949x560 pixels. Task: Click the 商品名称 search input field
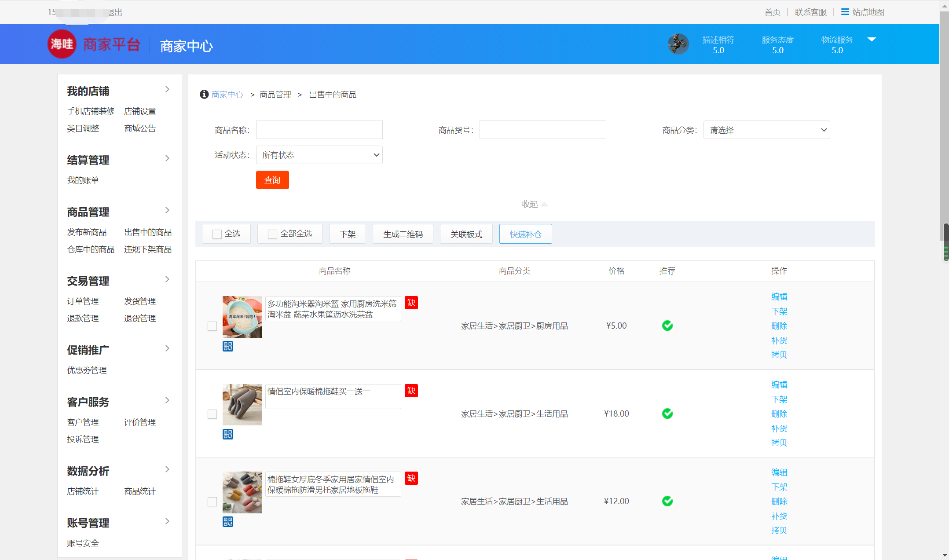pyautogui.click(x=319, y=130)
